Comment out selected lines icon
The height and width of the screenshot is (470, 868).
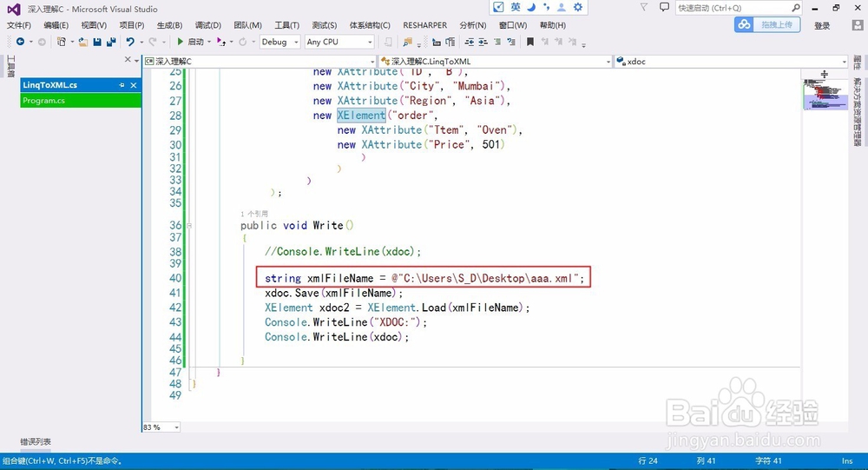click(497, 42)
